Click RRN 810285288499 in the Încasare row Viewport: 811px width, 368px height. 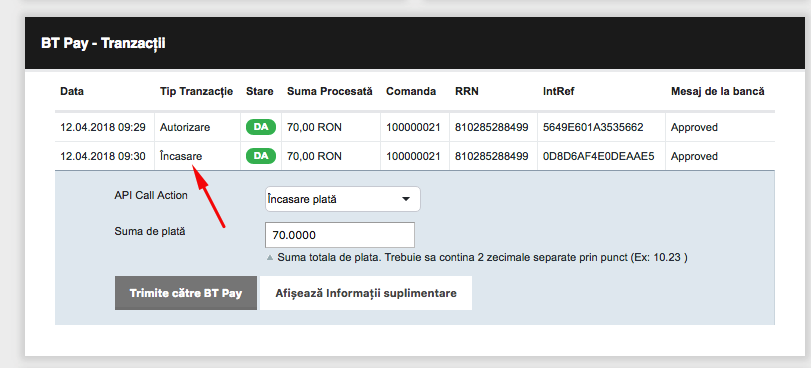492,156
